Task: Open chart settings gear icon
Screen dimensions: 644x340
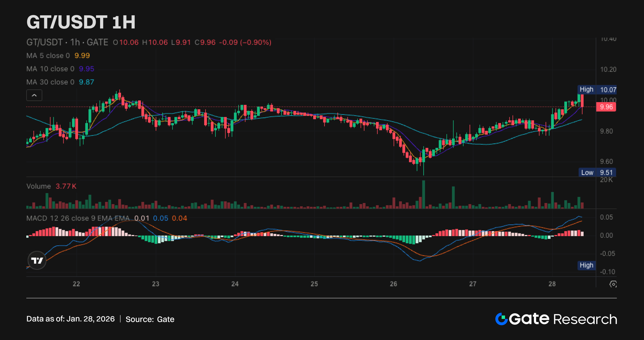Action: coord(613,284)
